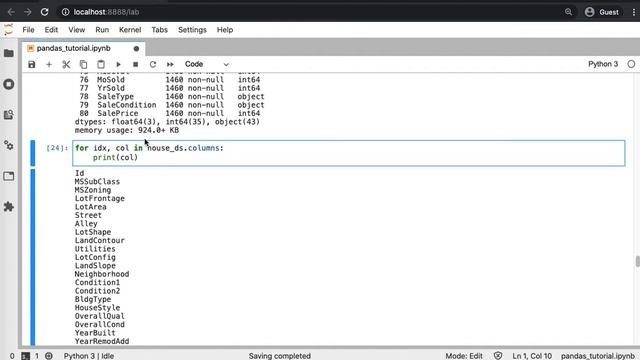Viewport: 640px width, 360px height.
Task: Click 'Neighborhood' in the output list
Action: pos(102,274)
